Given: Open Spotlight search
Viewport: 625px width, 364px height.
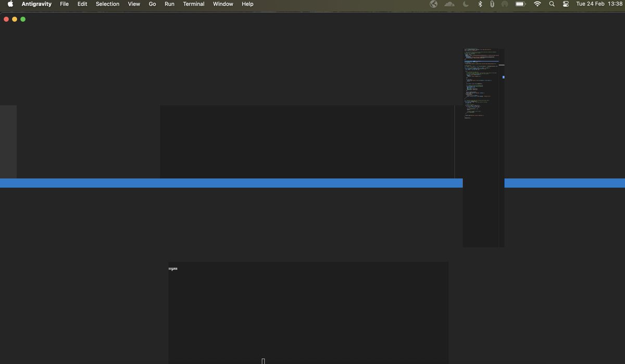Looking at the screenshot, I should click(x=552, y=4).
